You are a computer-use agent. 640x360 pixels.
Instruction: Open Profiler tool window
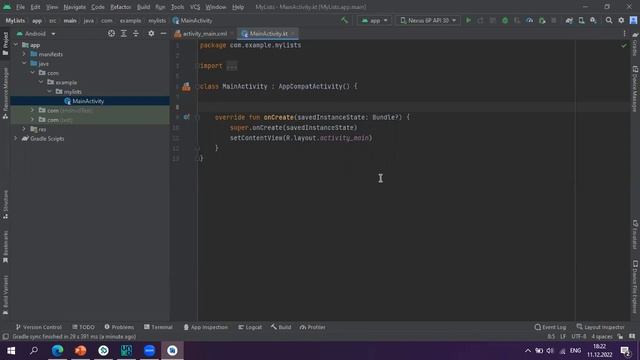click(x=312, y=327)
